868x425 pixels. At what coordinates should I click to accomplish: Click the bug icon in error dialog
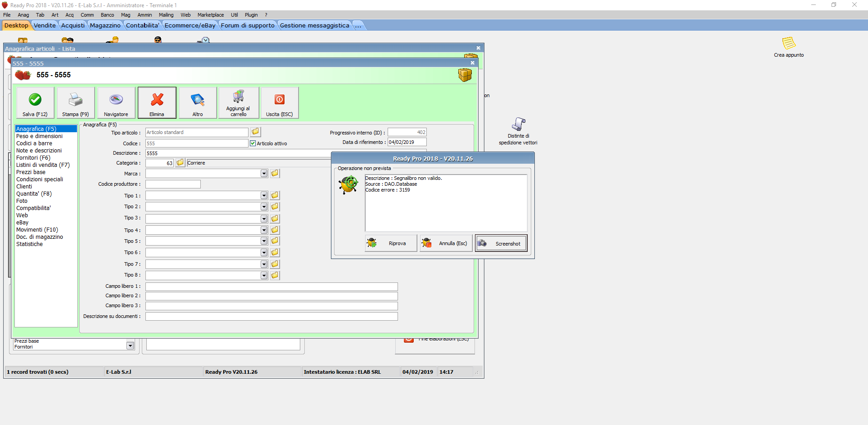coord(348,184)
